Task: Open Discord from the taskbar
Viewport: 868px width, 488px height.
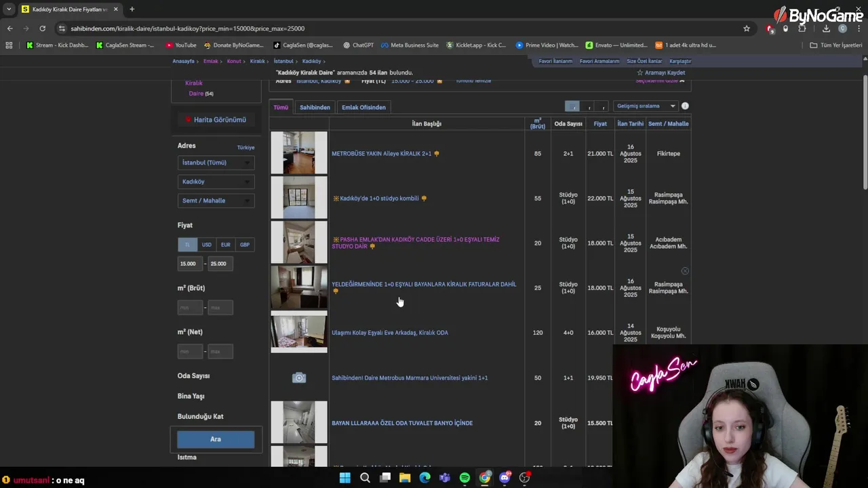Action: [505, 478]
